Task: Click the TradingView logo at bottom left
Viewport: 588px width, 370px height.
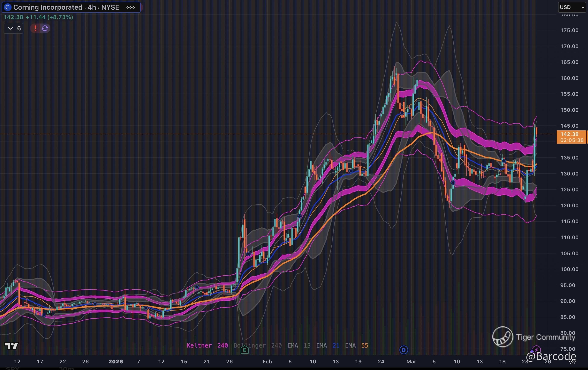Action: click(x=11, y=346)
